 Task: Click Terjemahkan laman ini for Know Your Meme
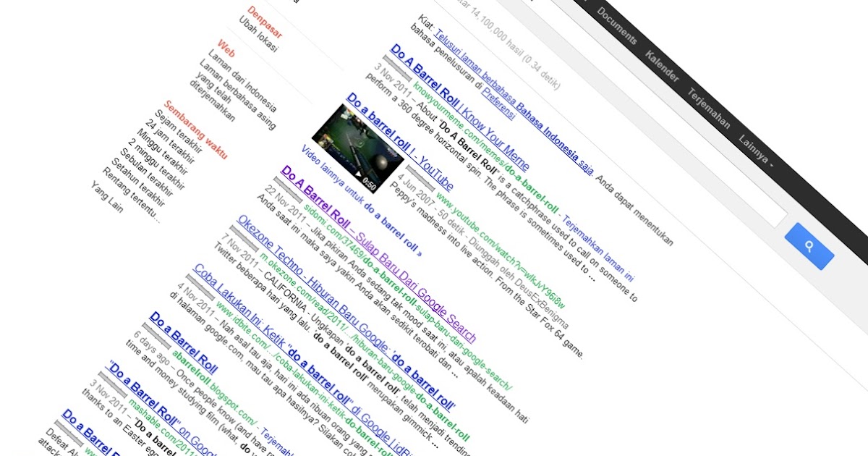[x=598, y=249]
